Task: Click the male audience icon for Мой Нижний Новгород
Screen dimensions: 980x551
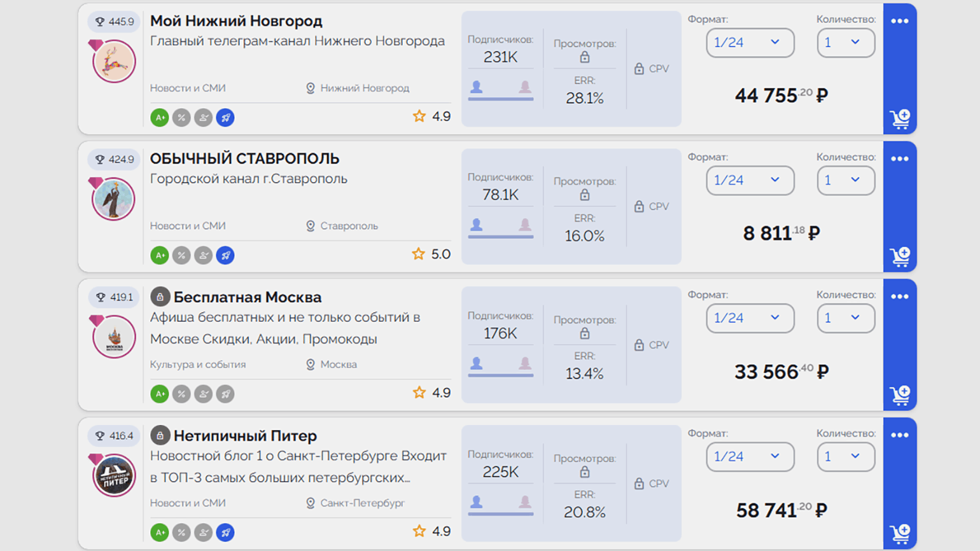Action: point(476,87)
